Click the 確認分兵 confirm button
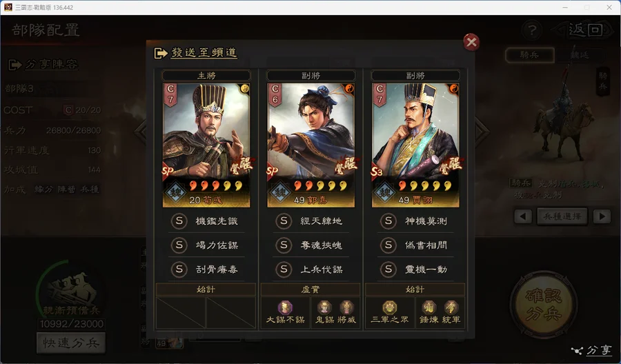Screen dimensions: 621x364 (x=544, y=304)
